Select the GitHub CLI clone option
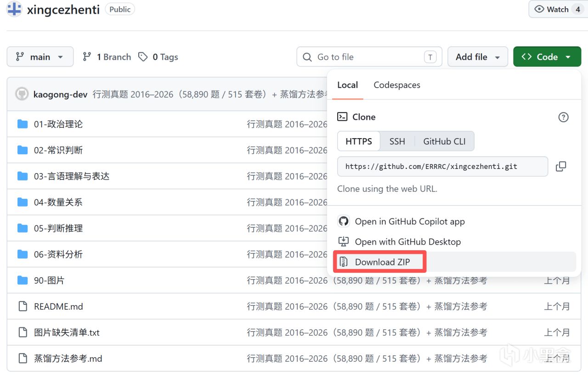 click(x=444, y=141)
